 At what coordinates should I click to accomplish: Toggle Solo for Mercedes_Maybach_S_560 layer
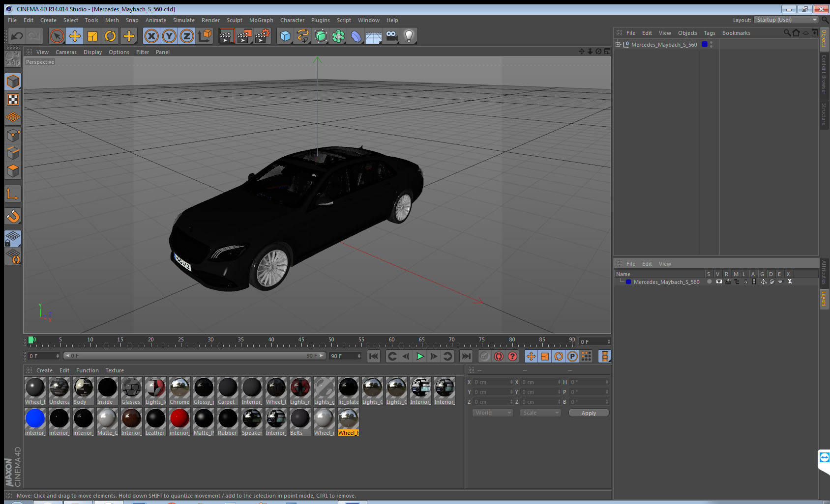coord(709,282)
